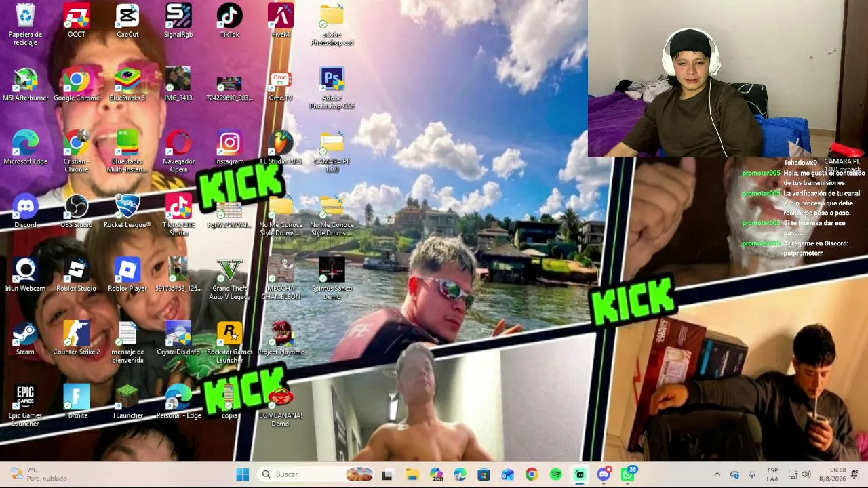Launch Fortnite from the desktop

click(x=77, y=402)
